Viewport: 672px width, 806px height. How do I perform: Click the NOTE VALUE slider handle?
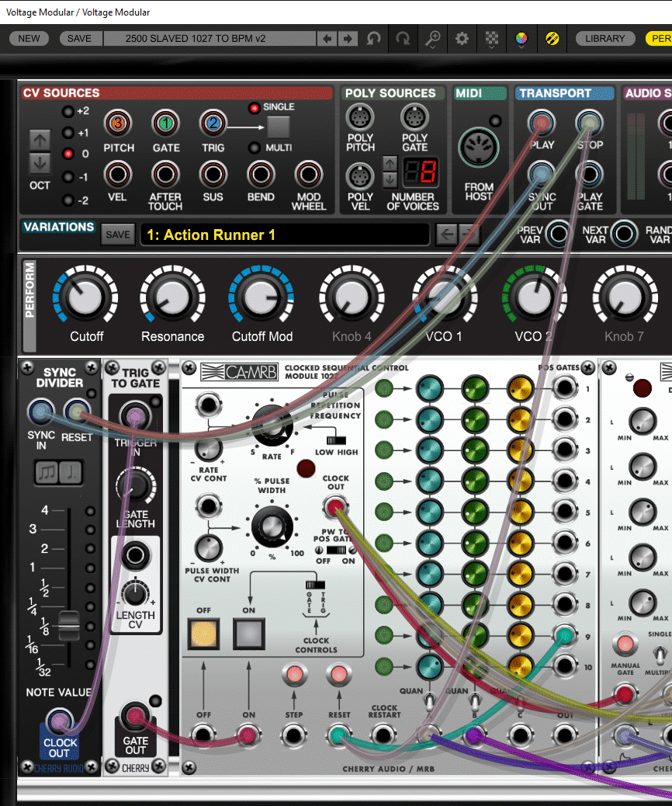pyautogui.click(x=68, y=626)
